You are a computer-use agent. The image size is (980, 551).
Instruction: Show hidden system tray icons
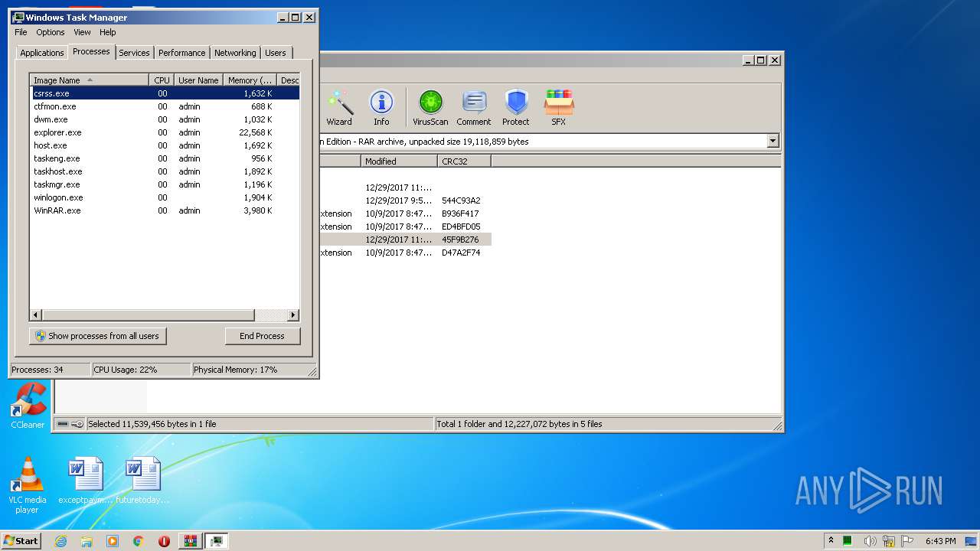point(831,540)
